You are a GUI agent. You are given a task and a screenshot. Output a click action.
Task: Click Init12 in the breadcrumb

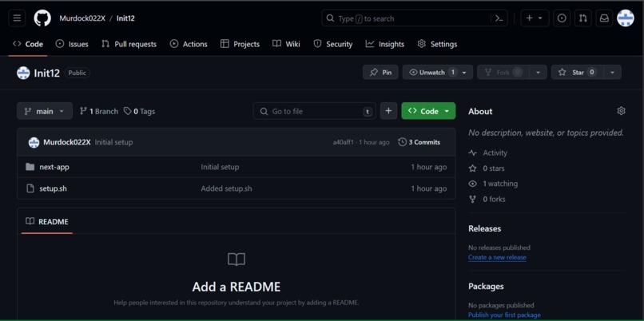click(125, 18)
